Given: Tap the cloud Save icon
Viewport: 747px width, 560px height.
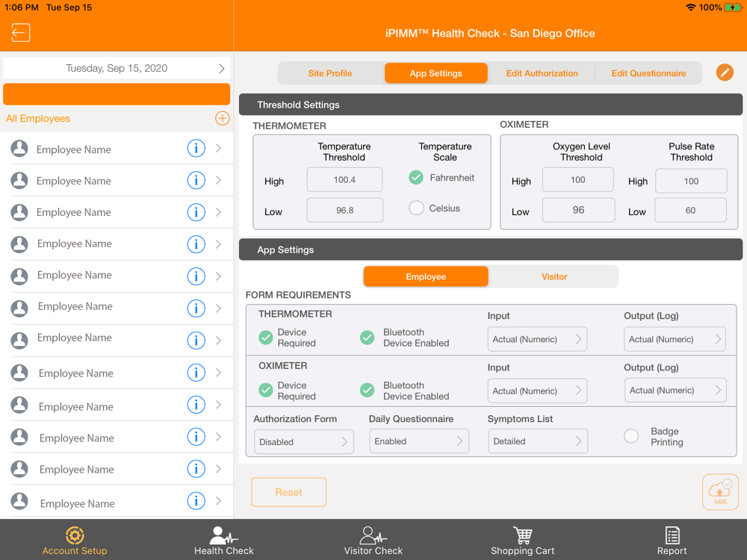Looking at the screenshot, I should (x=720, y=492).
